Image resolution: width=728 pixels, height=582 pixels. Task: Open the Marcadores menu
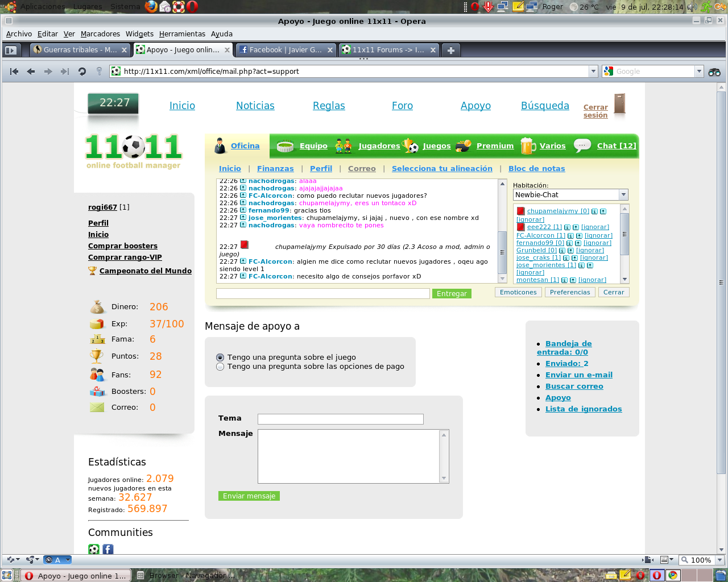tap(100, 34)
